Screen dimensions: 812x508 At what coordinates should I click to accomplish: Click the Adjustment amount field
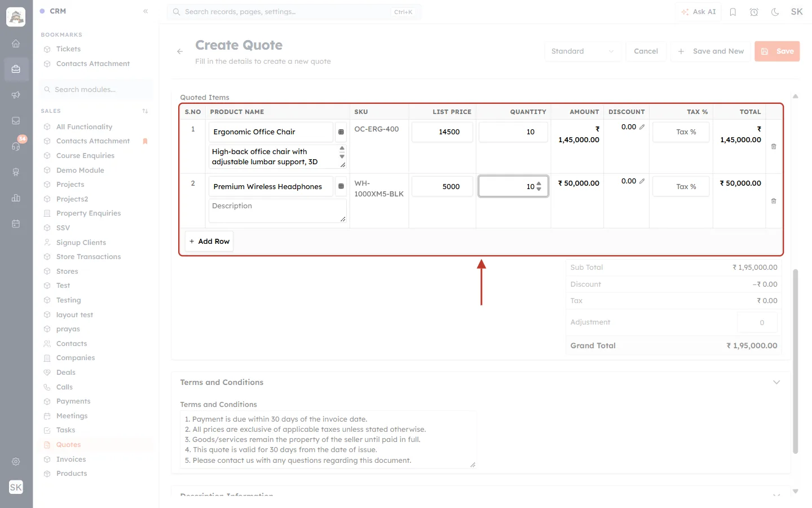pos(757,323)
